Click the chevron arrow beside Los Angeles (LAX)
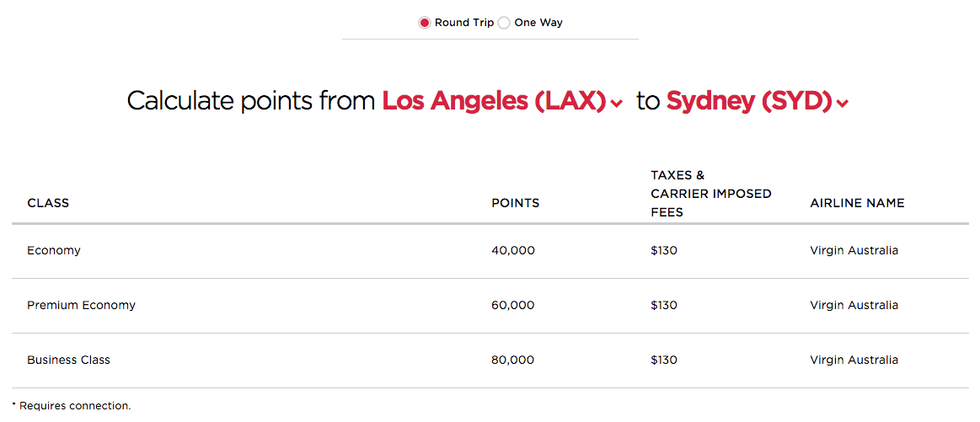Image resolution: width=980 pixels, height=422 pixels. (x=617, y=104)
